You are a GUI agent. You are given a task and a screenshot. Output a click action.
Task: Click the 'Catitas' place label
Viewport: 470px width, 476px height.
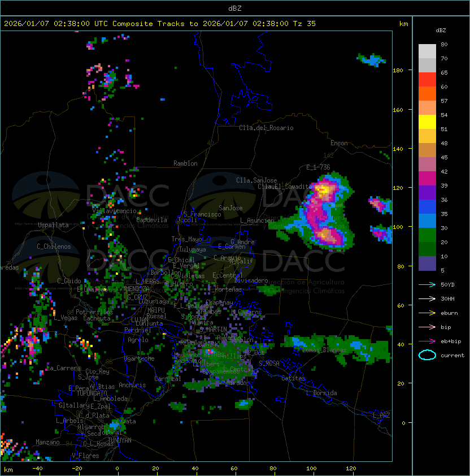(293, 378)
